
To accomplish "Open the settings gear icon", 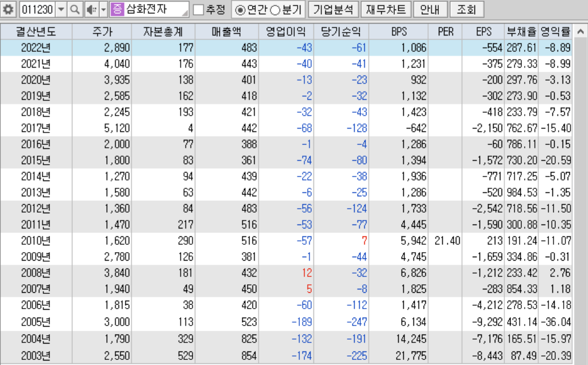I will (8, 10).
